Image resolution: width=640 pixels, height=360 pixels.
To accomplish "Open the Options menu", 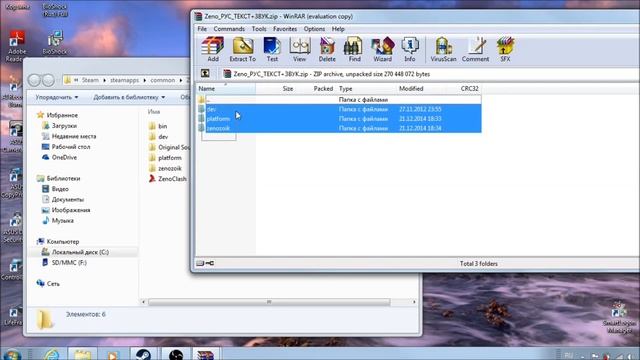I will [314, 29].
